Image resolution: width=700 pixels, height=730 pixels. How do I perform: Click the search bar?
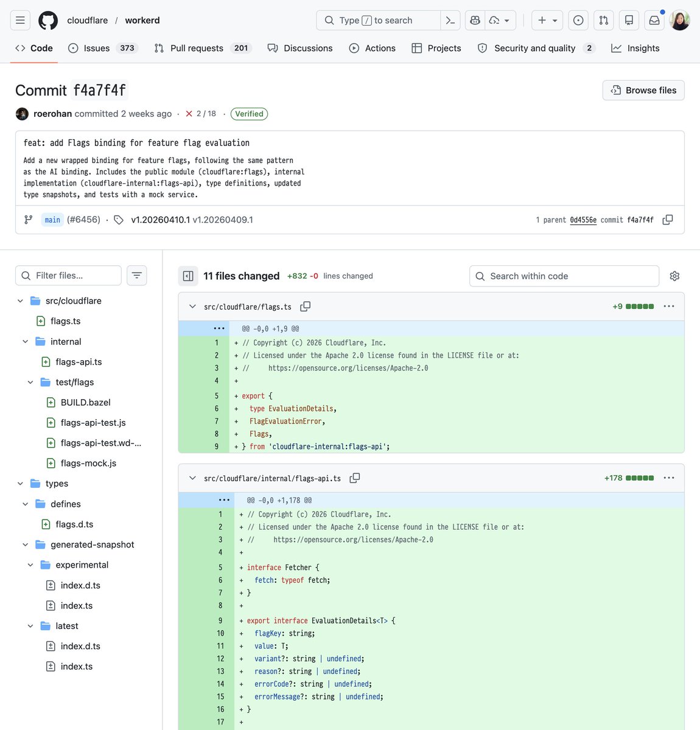pos(378,20)
